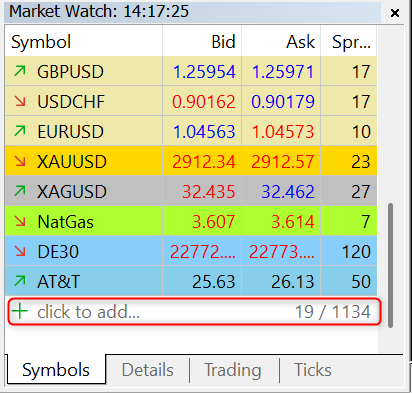Viewport: 412px width, 393px height.
Task: Click the 'click to add...' symbol field
Action: point(194,312)
